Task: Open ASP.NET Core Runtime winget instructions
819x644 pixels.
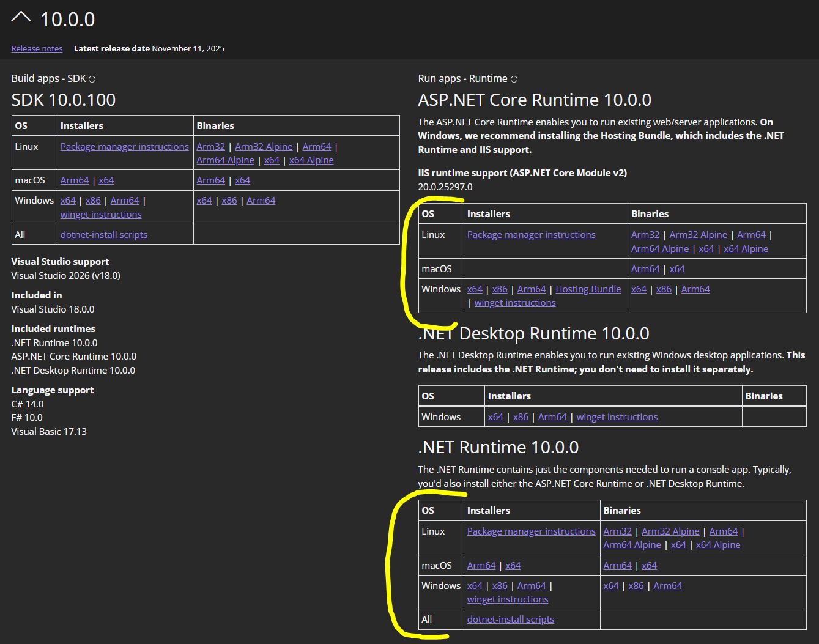Action: (x=515, y=303)
